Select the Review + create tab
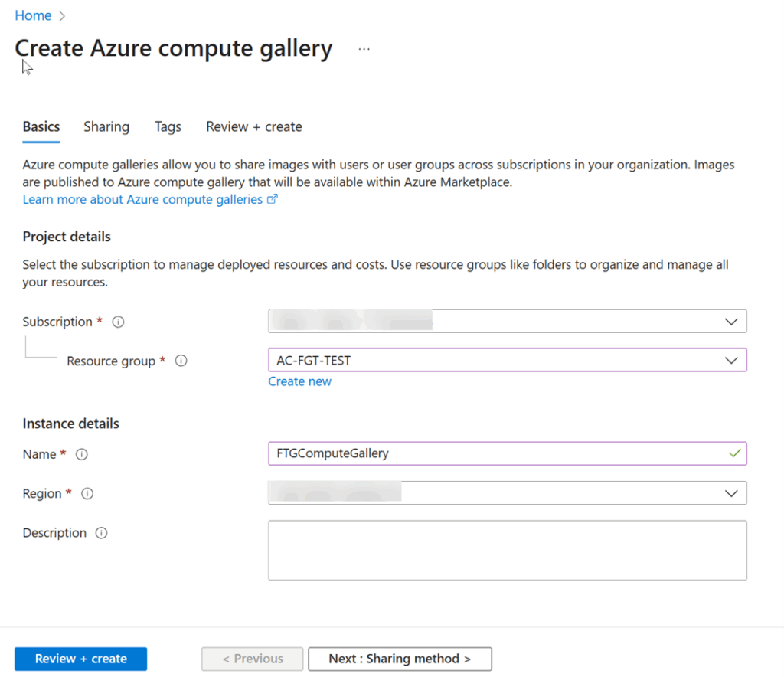The image size is (784, 677). click(x=253, y=126)
